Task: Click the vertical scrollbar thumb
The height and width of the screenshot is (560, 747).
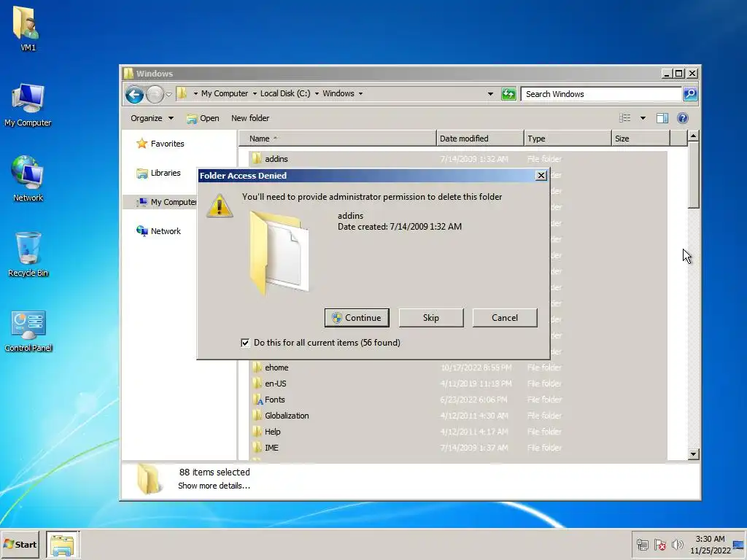Action: point(693,175)
